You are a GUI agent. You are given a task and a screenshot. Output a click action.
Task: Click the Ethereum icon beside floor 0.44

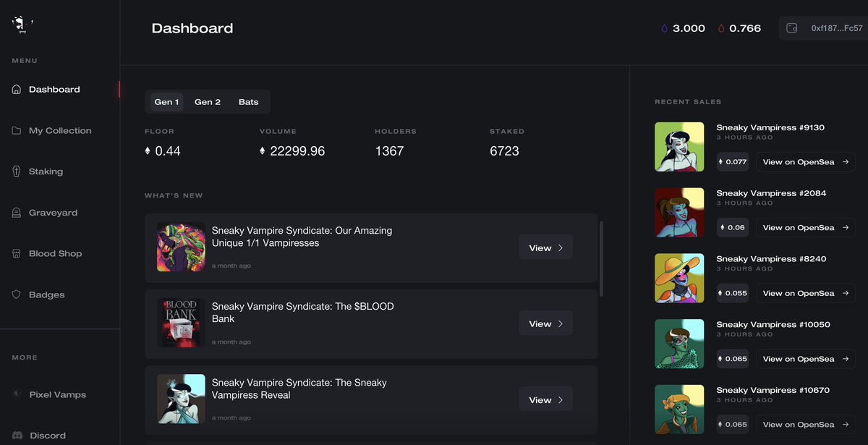pos(148,151)
